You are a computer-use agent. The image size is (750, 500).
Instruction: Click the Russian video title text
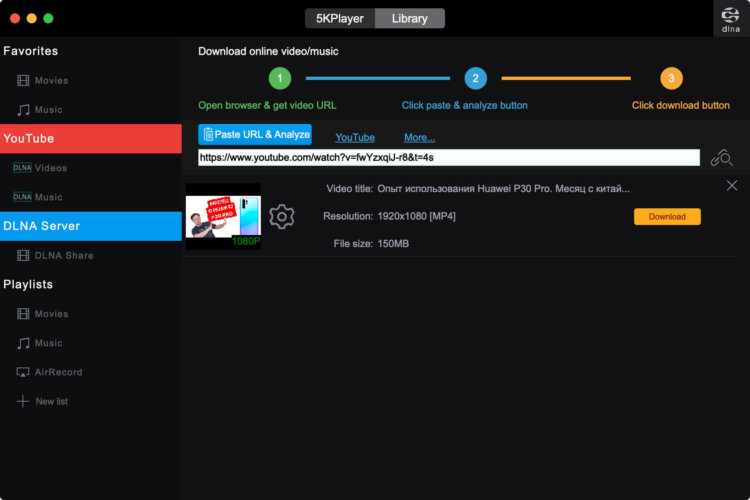[x=503, y=189]
